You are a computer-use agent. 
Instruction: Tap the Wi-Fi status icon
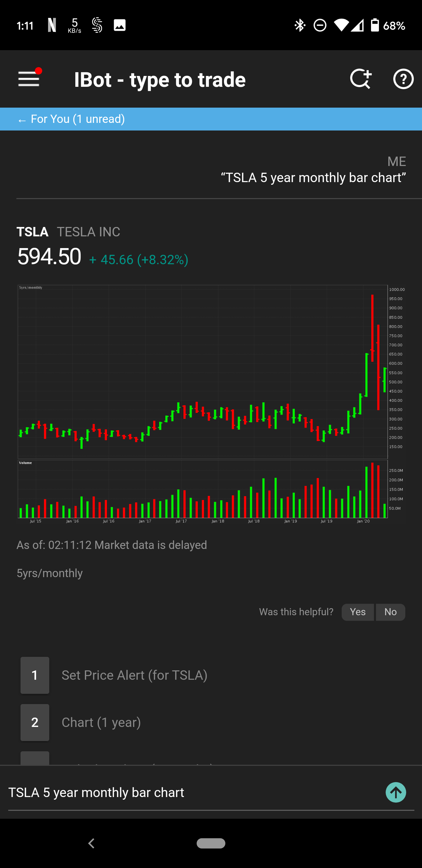pos(341,25)
